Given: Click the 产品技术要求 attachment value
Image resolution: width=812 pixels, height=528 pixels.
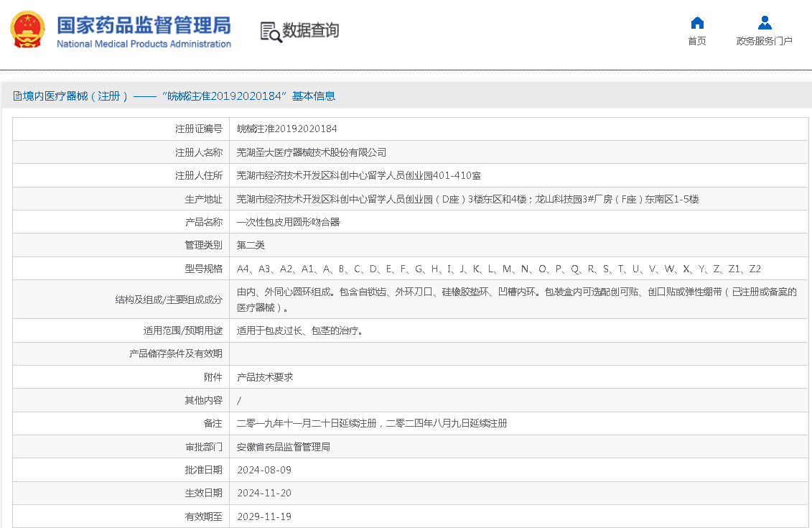Looking at the screenshot, I should [265, 377].
